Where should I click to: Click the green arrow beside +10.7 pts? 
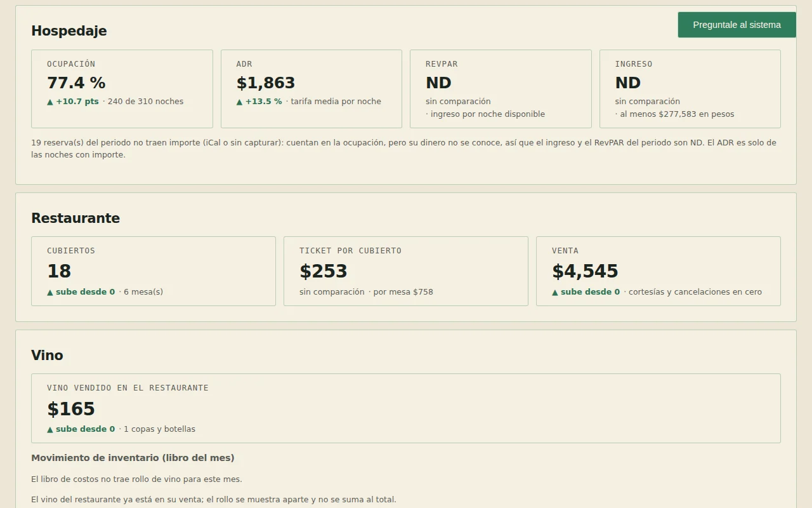point(50,102)
